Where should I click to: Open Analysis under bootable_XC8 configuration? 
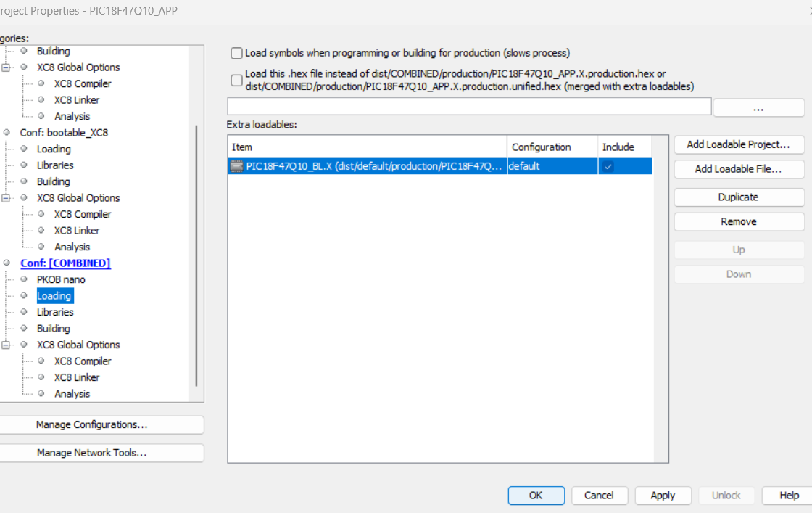coord(72,247)
